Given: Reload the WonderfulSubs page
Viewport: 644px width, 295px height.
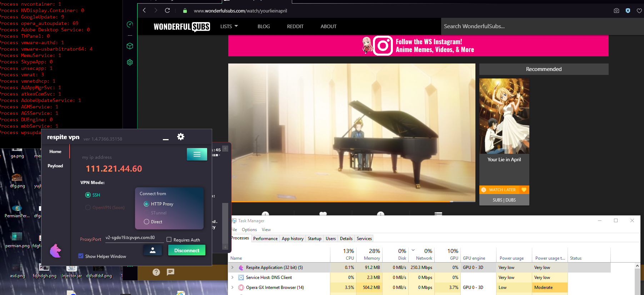Looking at the screenshot, I should 167,10.
